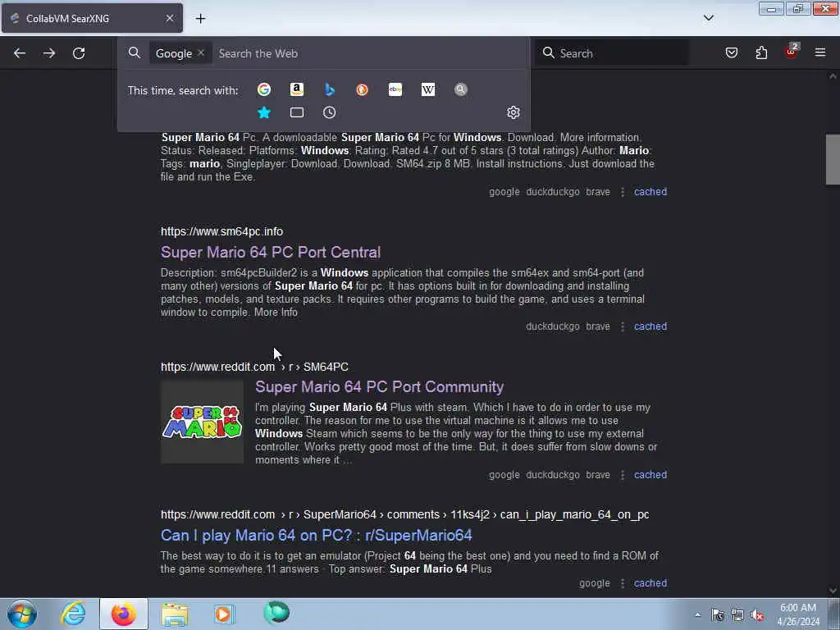The height and width of the screenshot is (630, 840).
Task: Open the muted volume tray icon
Action: (x=757, y=615)
